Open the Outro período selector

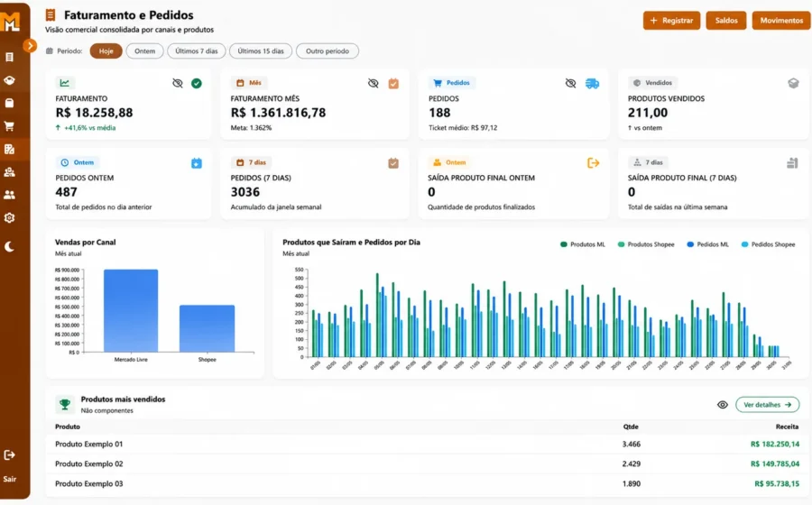328,51
